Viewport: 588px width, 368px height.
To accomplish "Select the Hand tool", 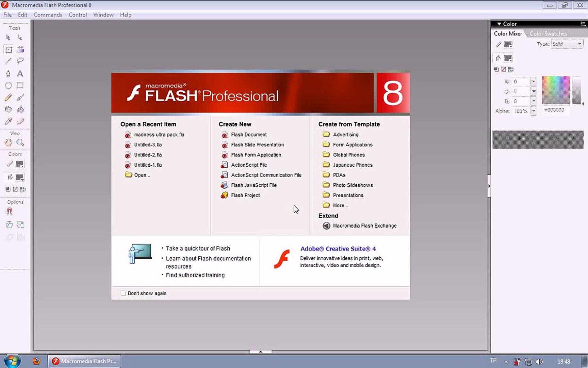I will tap(8, 142).
